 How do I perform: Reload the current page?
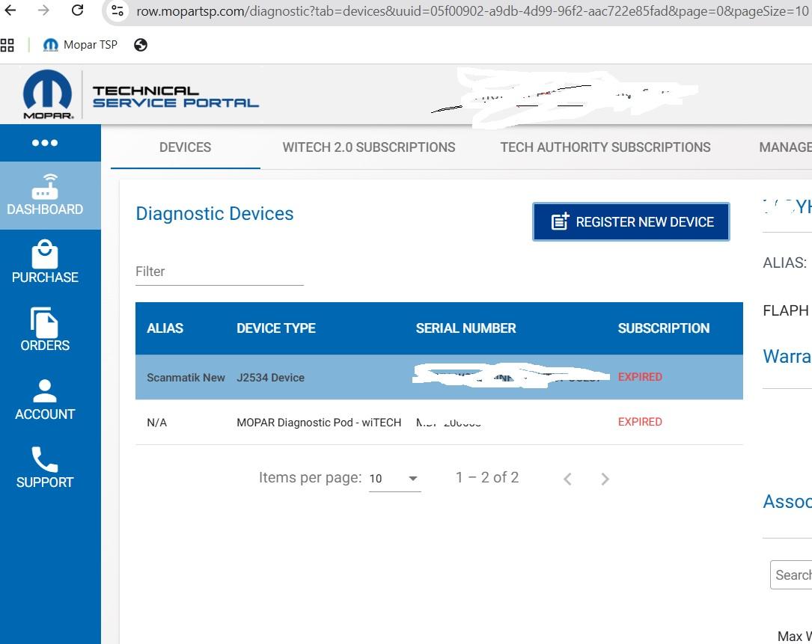(77, 10)
